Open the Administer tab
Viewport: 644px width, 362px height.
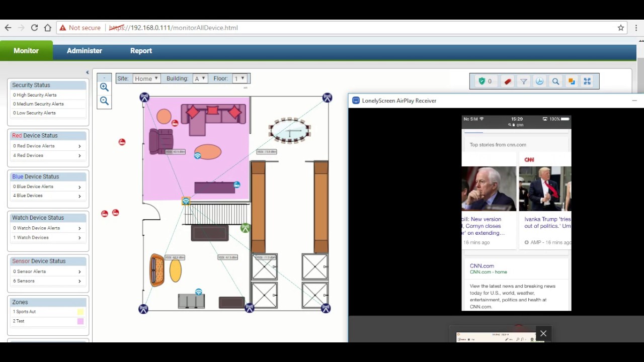pos(85,51)
